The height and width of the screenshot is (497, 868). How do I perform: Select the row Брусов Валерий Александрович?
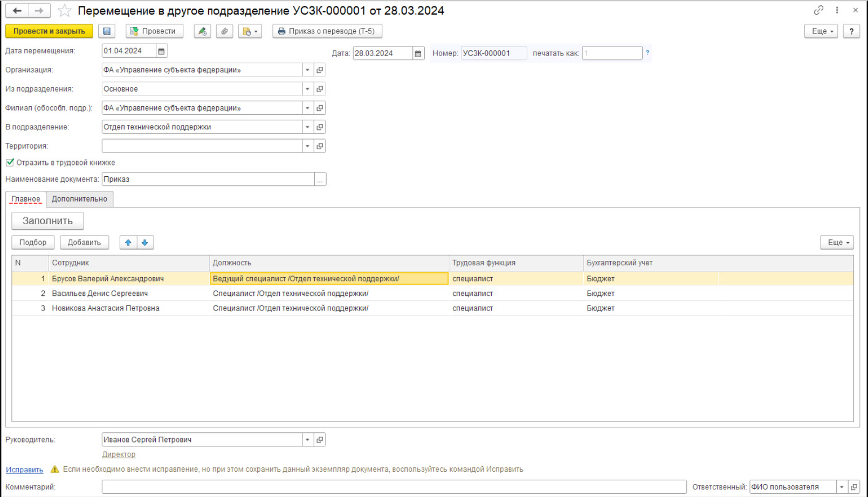point(432,279)
